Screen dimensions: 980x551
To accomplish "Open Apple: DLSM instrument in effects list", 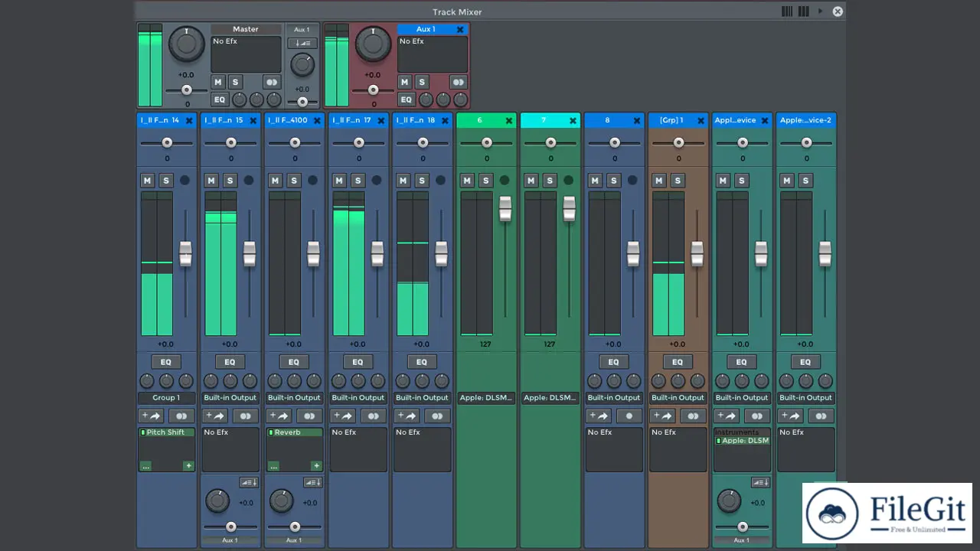I will pyautogui.click(x=742, y=441).
